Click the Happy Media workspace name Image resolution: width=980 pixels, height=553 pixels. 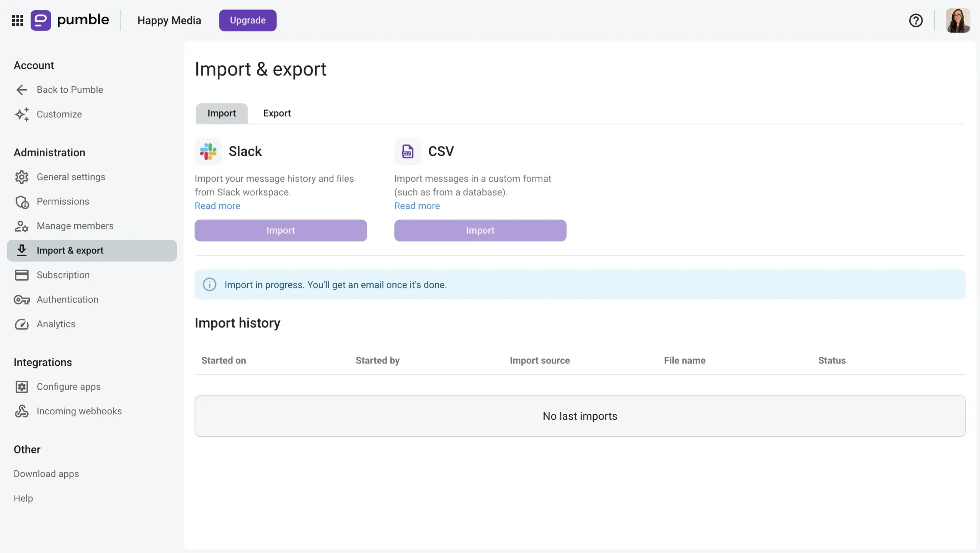click(x=169, y=20)
